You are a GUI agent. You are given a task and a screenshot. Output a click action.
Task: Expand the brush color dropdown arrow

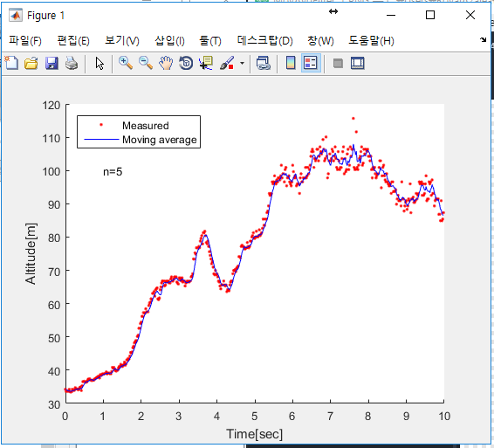coord(242,63)
